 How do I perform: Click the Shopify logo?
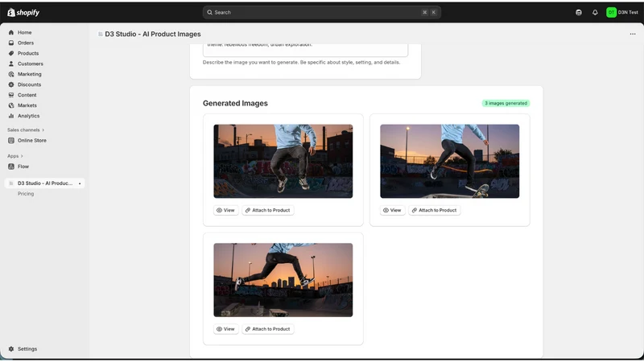coord(23,12)
